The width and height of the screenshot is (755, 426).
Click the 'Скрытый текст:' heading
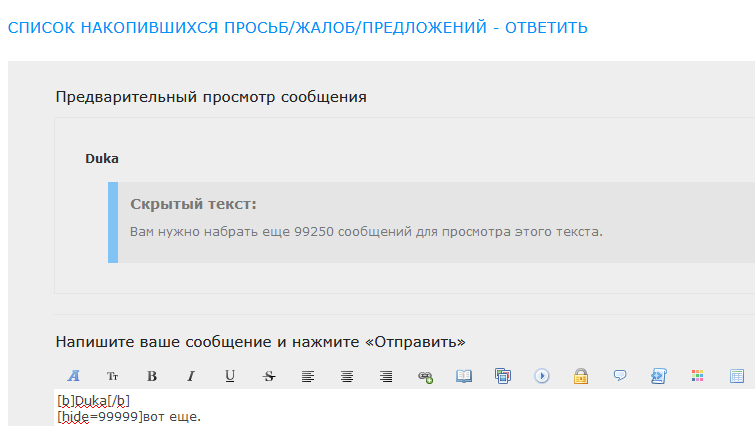(193, 204)
